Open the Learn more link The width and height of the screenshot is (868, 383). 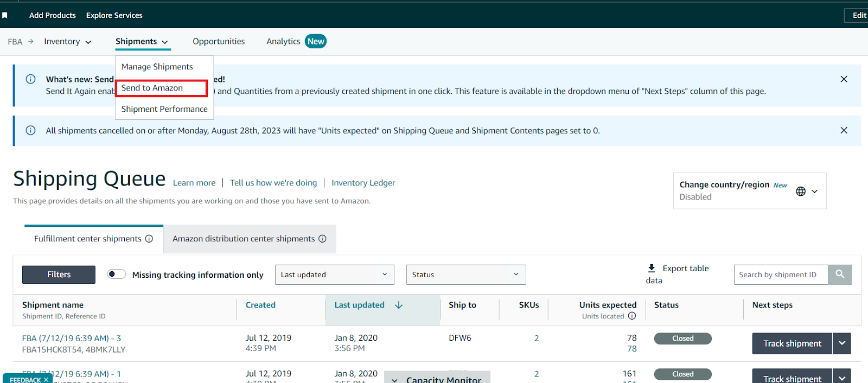tap(194, 183)
